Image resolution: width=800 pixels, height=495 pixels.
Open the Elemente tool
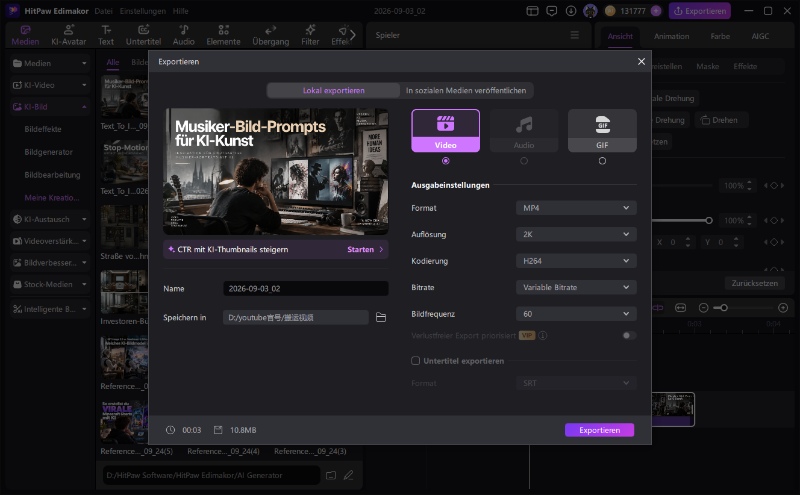point(223,36)
